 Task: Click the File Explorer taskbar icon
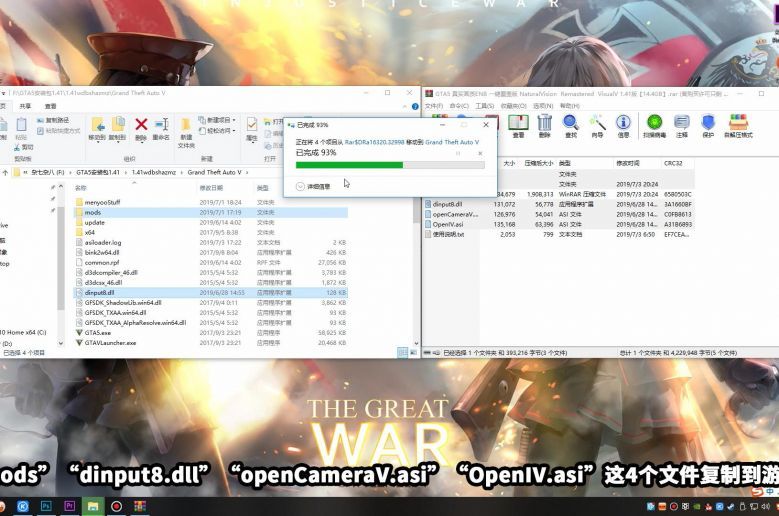coord(93,506)
